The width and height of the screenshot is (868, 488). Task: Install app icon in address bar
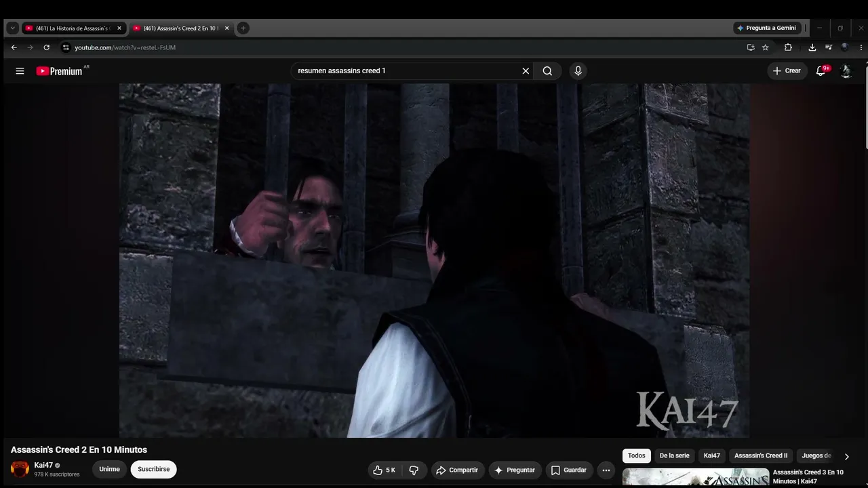751,47
